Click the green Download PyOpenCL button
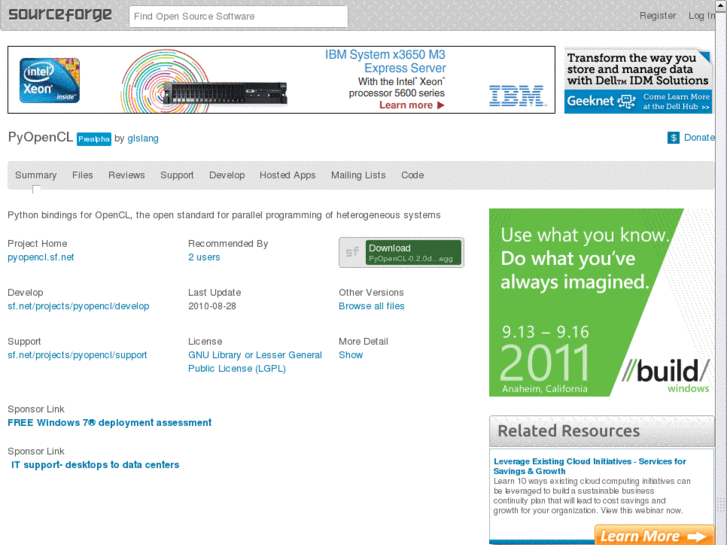The image size is (727, 545). pos(414,252)
